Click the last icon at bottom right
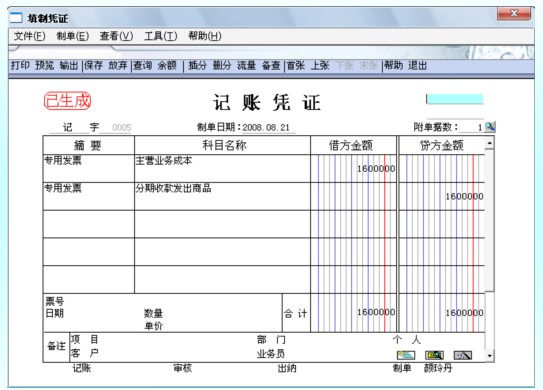The height and width of the screenshot is (390, 543). [x=463, y=355]
